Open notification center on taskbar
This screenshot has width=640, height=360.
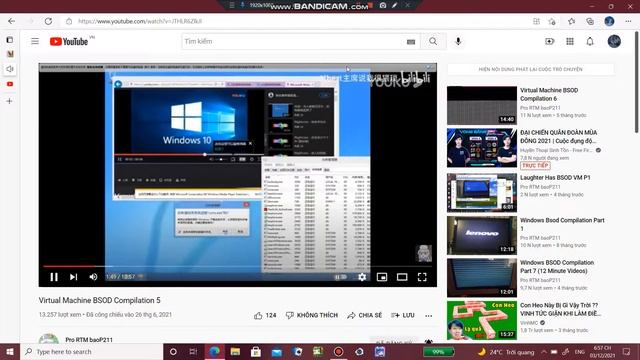tap(627, 352)
